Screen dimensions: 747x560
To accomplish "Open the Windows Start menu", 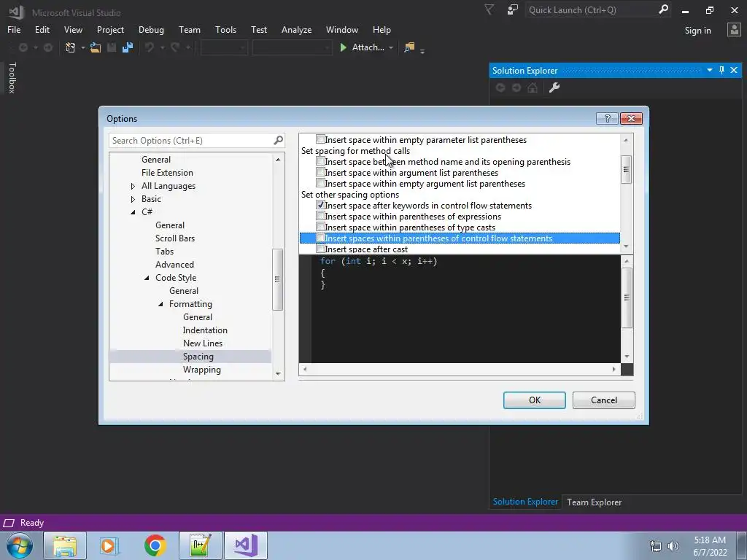I will pyautogui.click(x=20, y=545).
